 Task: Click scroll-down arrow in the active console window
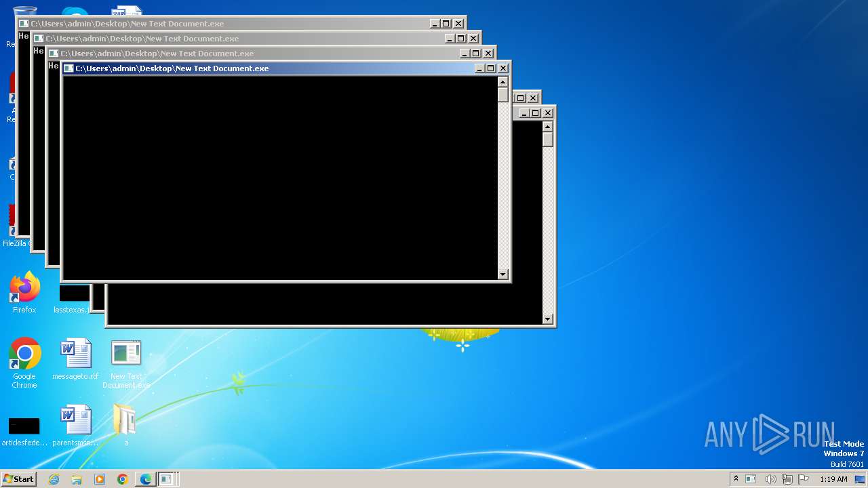point(502,274)
